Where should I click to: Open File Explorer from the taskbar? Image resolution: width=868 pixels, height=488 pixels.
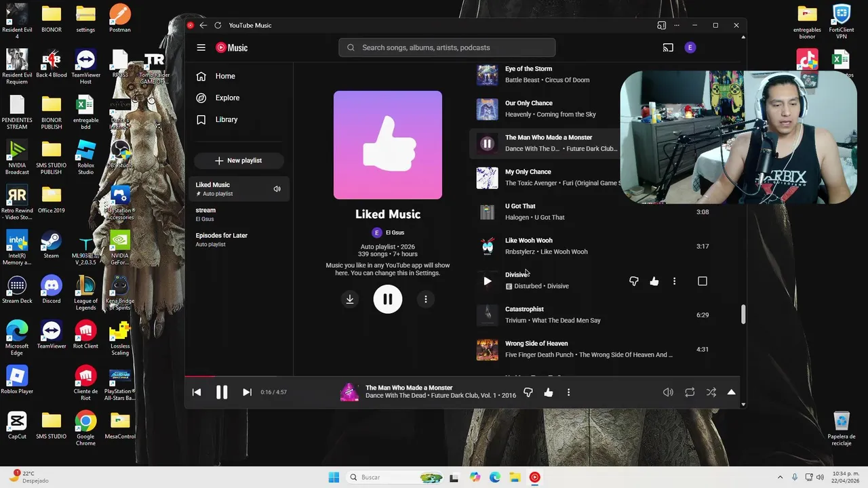[515, 477]
